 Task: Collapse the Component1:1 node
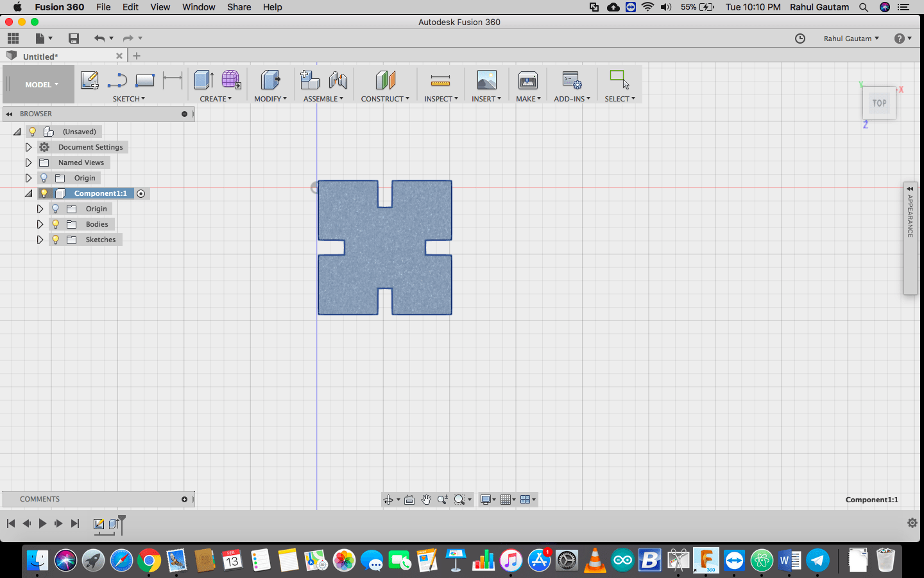pos(29,193)
